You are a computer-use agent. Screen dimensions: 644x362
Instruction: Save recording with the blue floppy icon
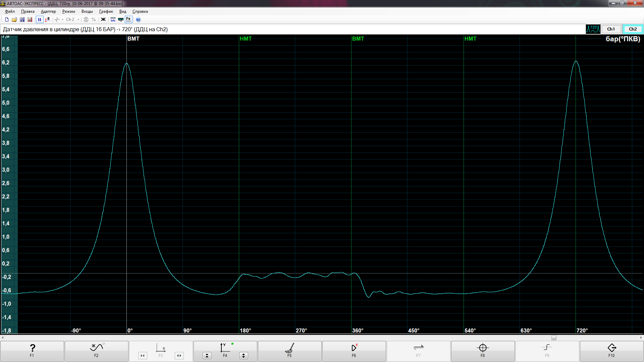click(22, 19)
